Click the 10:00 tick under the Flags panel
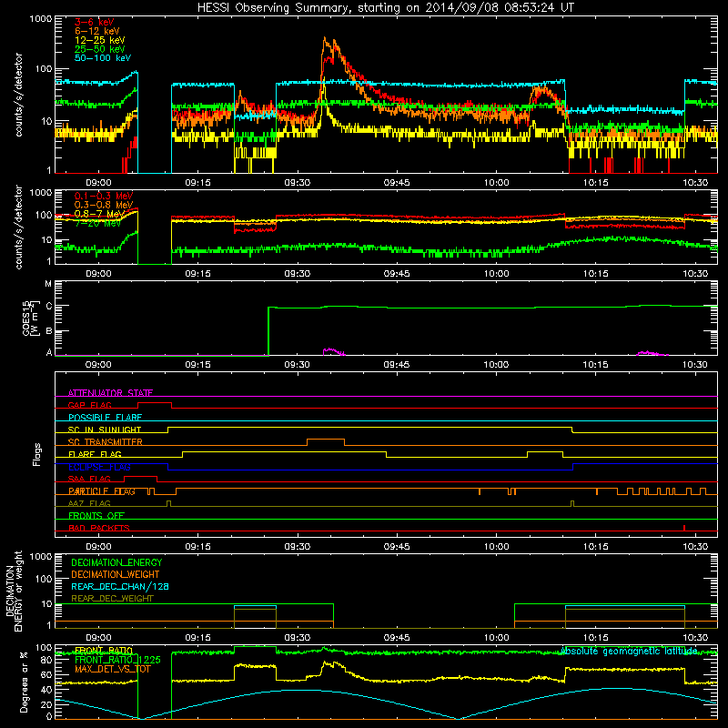 (x=496, y=547)
